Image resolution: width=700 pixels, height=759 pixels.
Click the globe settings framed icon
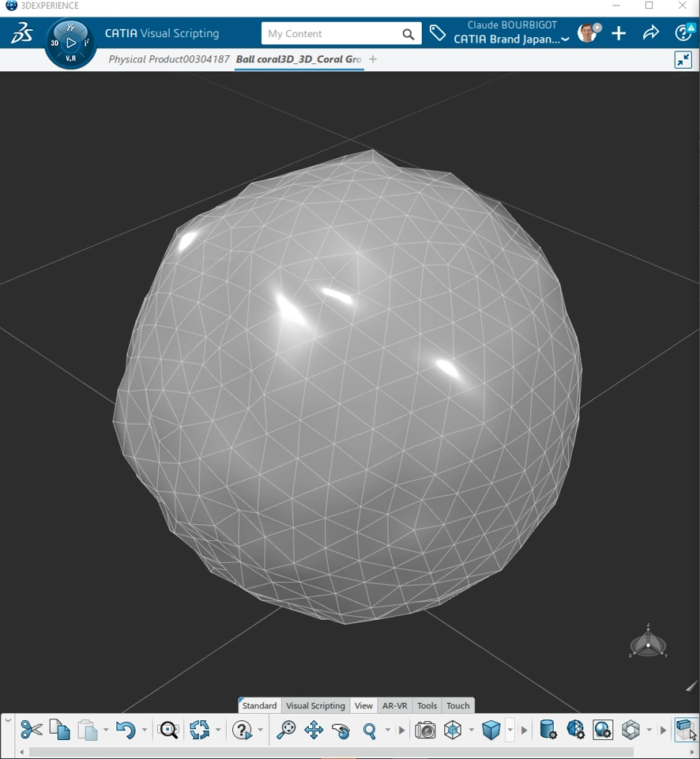[x=603, y=730]
